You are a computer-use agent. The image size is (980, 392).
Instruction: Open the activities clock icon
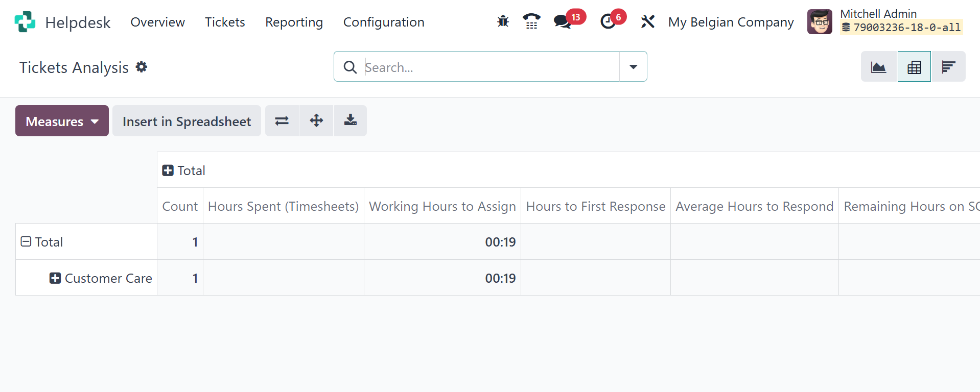(x=608, y=21)
